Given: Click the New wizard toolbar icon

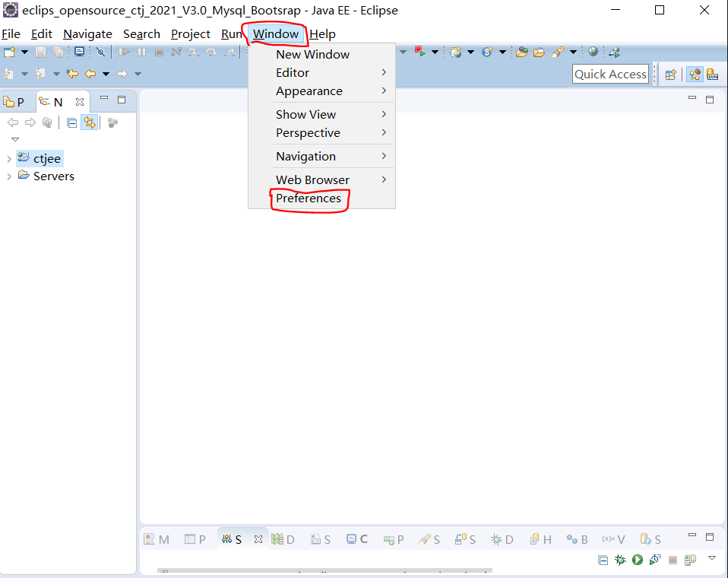Looking at the screenshot, I should point(9,52).
